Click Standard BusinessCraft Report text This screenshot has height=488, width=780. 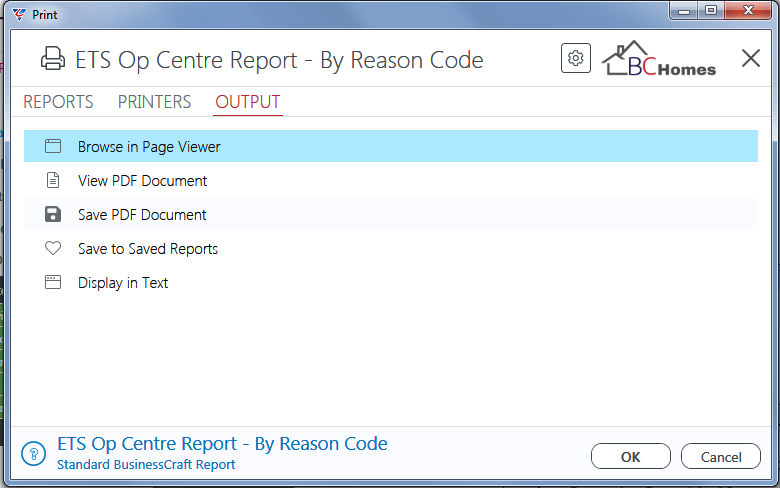click(x=146, y=465)
